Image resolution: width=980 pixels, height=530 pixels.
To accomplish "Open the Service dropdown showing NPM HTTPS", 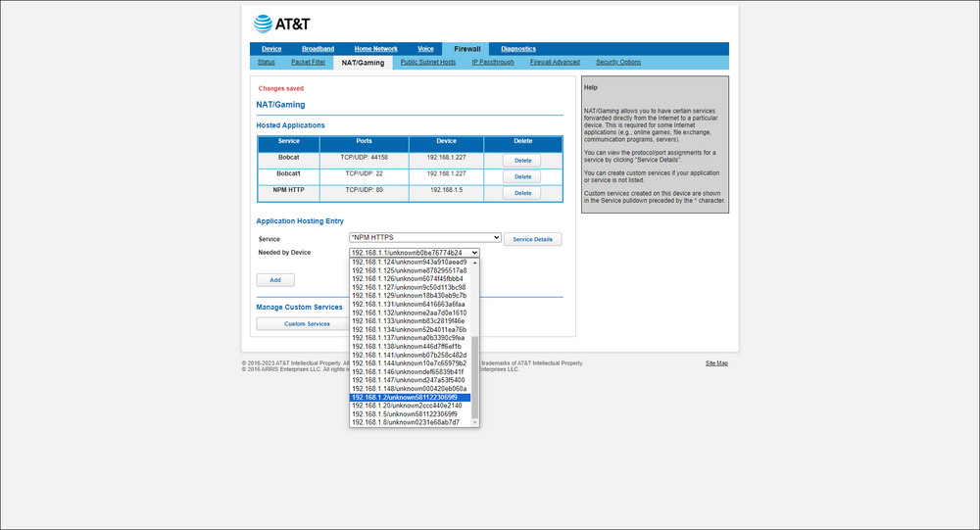I will pos(425,237).
